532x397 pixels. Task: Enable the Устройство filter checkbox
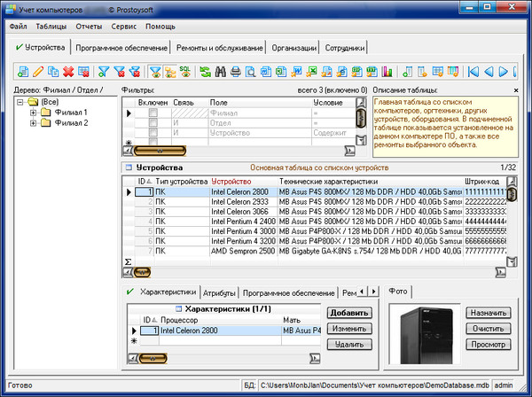coord(153,132)
